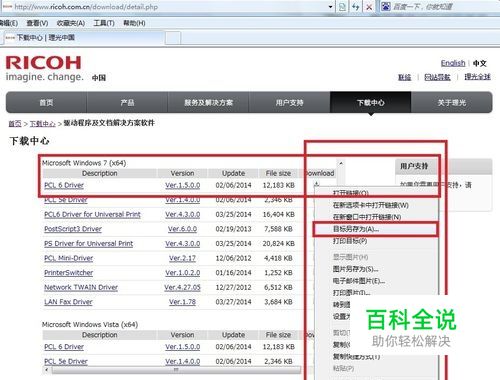Click the 02/19/2013 update date of PostScript3 Driver
The width and height of the screenshot is (500, 380).
point(233,229)
